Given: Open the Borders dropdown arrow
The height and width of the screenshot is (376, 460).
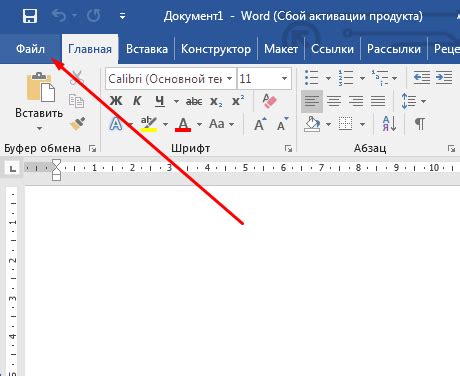Looking at the screenshot, I should click(x=362, y=125).
